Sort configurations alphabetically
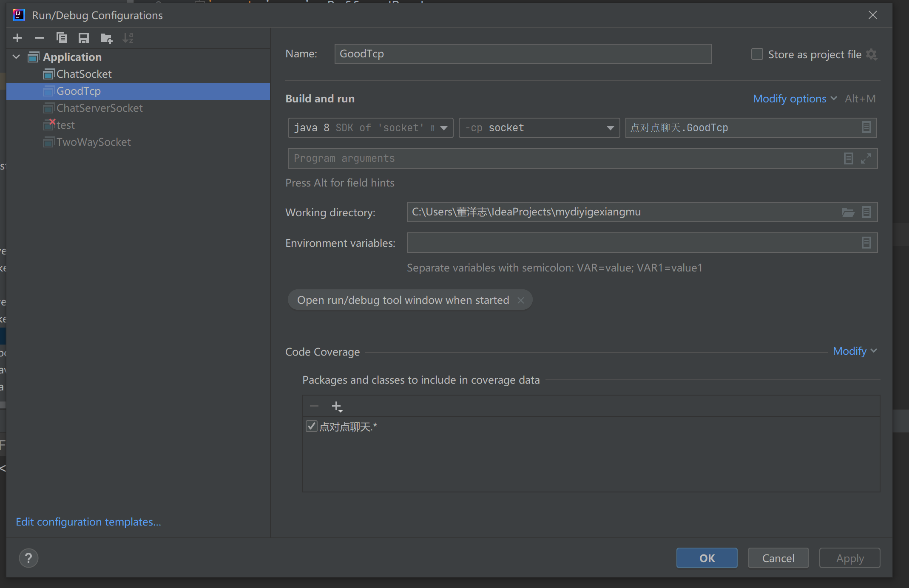This screenshot has height=588, width=909. coord(128,38)
